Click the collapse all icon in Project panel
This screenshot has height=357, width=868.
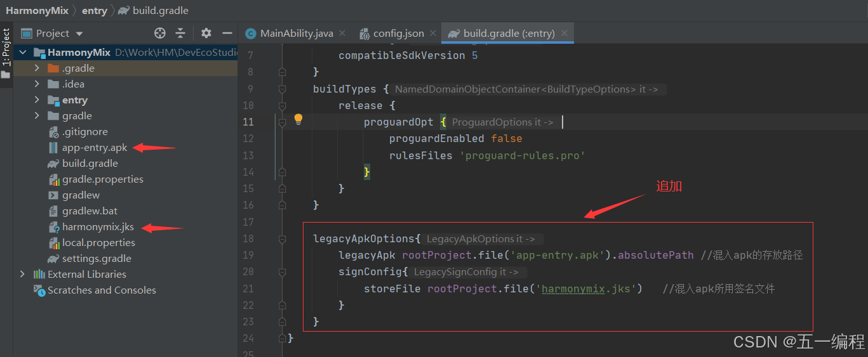[x=180, y=33]
